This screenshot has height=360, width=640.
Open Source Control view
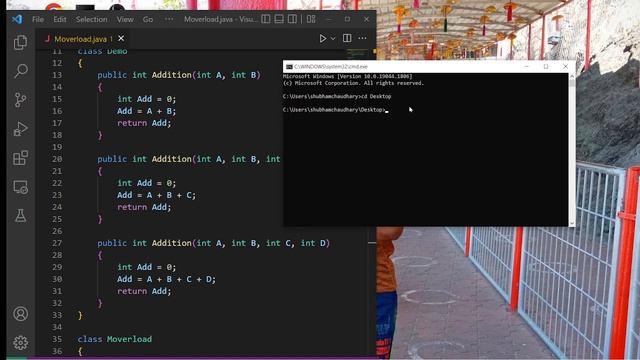pyautogui.click(x=20, y=100)
